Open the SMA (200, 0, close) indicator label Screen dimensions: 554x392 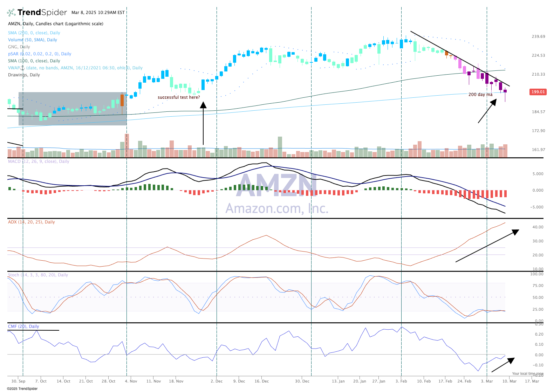click(x=34, y=33)
